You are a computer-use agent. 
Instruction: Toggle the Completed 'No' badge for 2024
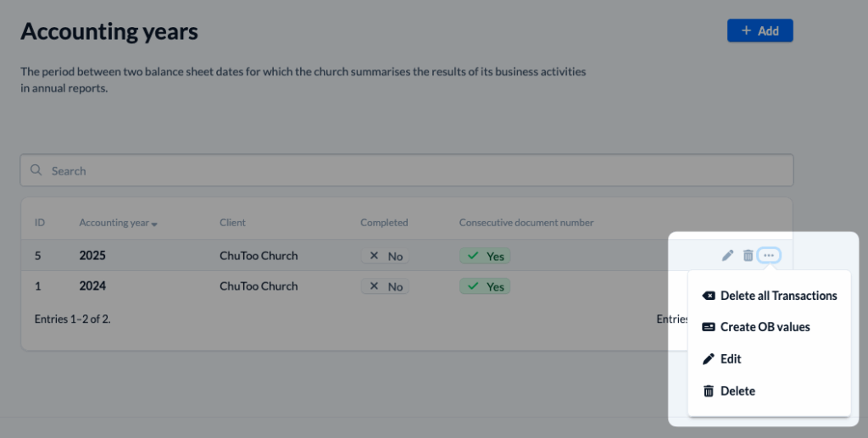point(385,286)
